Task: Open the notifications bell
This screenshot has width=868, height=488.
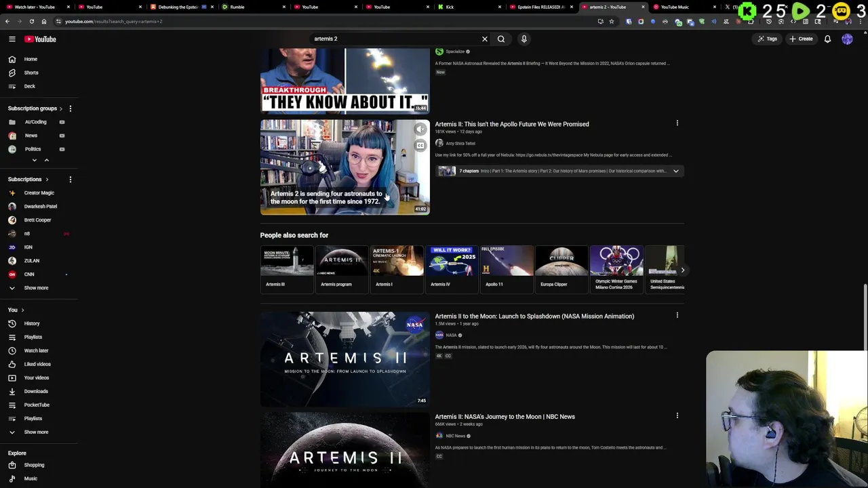Action: (827, 39)
